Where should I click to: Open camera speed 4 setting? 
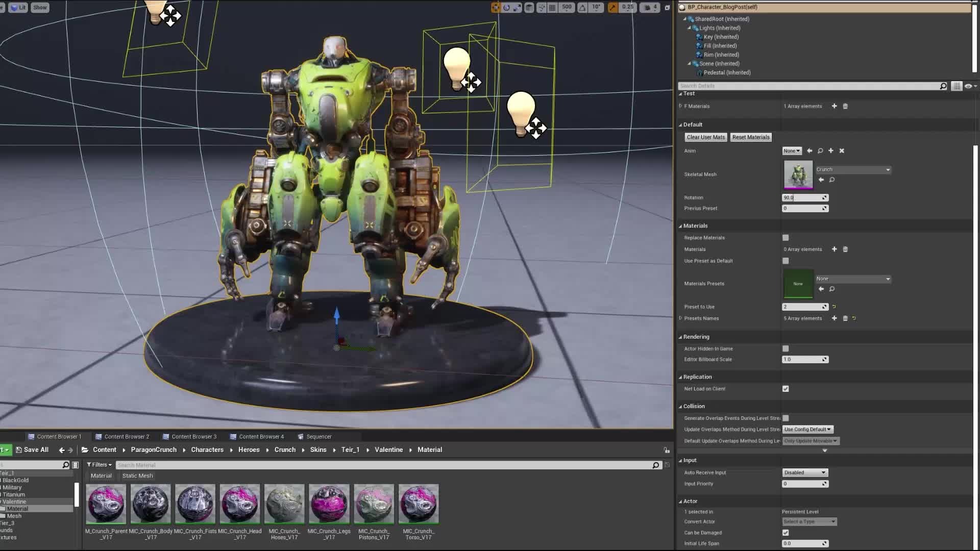tap(650, 7)
